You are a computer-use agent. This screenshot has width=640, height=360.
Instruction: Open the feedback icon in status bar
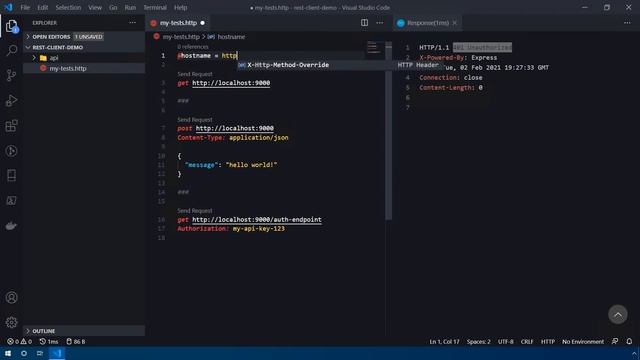click(x=615, y=342)
